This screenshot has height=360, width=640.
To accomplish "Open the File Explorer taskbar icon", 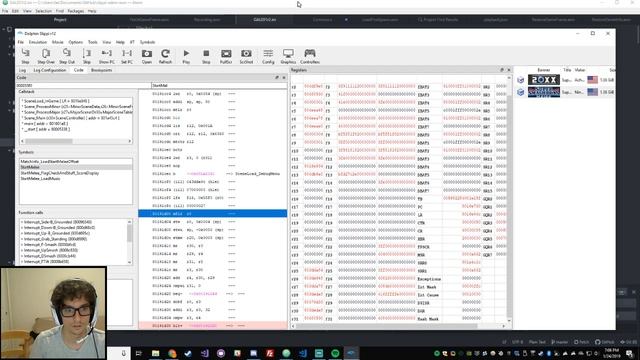I will [x=156, y=353].
